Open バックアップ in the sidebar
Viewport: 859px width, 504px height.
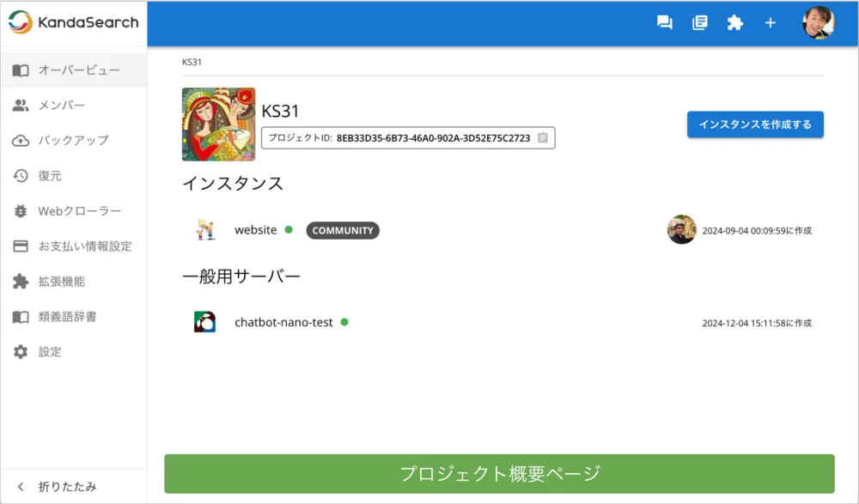[73, 140]
